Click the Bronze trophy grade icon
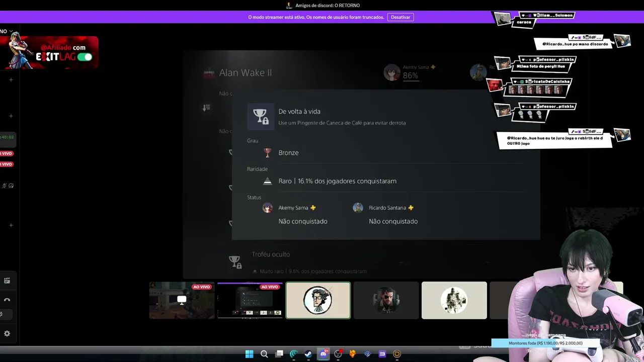This screenshot has height=362, width=644. pos(268,152)
